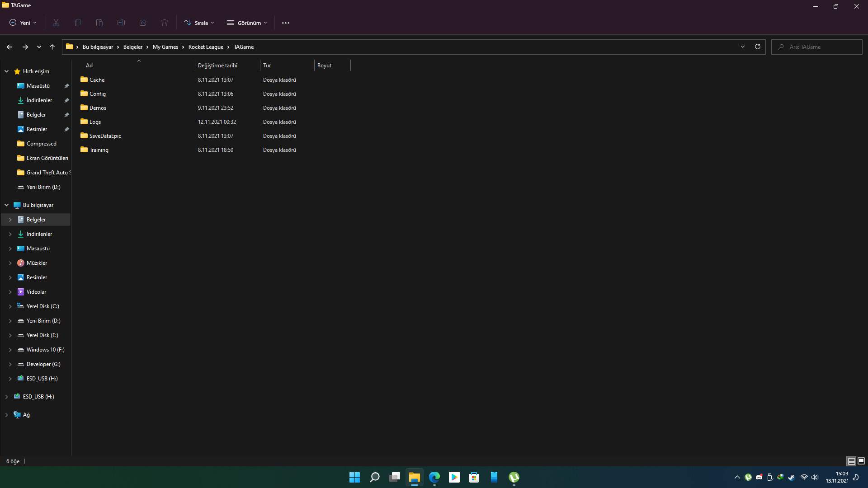Collapse the Hızlı erişim section
This screenshot has width=868, height=488.
(x=7, y=71)
